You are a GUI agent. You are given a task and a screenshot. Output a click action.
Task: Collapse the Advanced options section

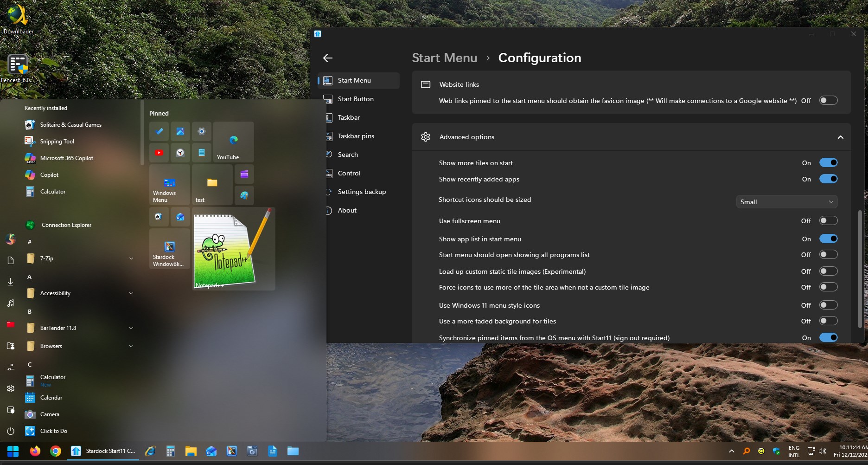(840, 137)
